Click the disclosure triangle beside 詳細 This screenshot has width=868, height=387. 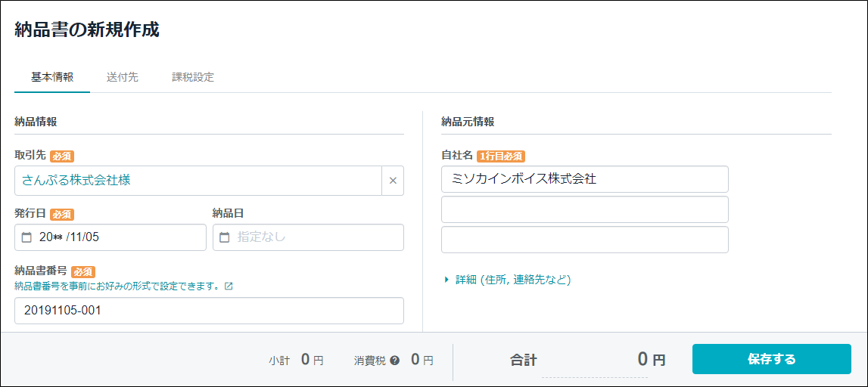(446, 280)
